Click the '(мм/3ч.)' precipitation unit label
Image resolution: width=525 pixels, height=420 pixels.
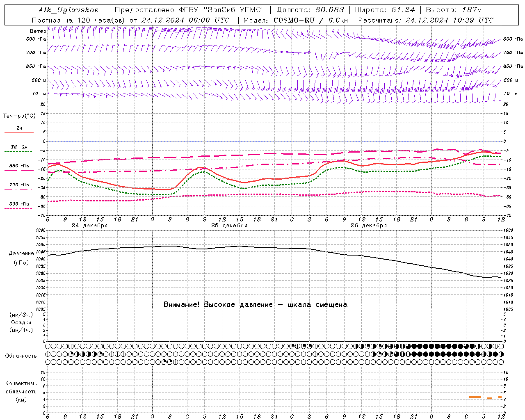pyautogui.click(x=21, y=315)
